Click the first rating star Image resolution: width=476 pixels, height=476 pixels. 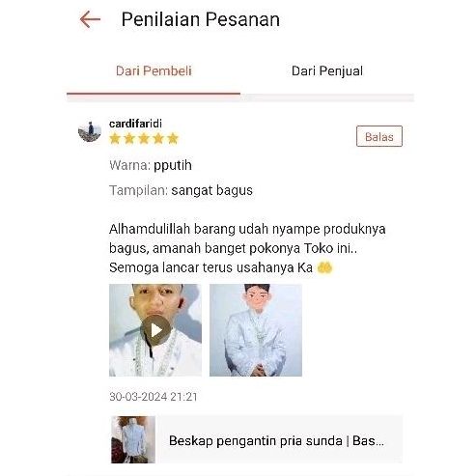point(115,139)
